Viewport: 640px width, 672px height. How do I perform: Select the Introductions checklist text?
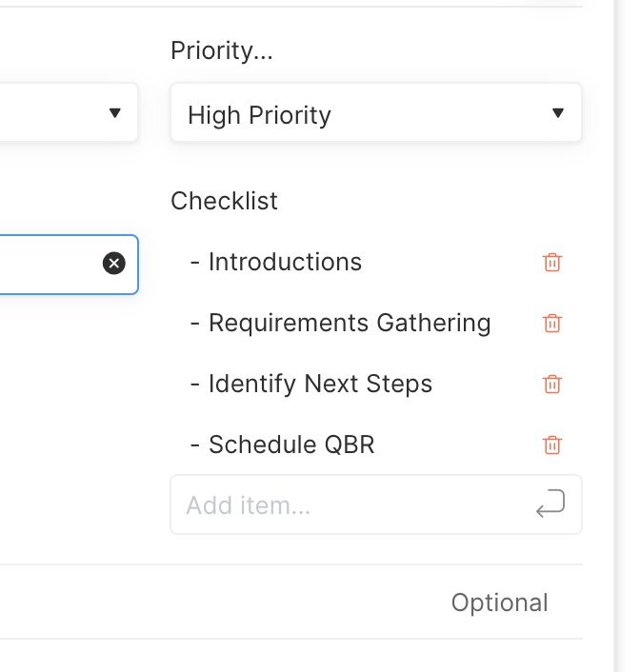(x=285, y=262)
